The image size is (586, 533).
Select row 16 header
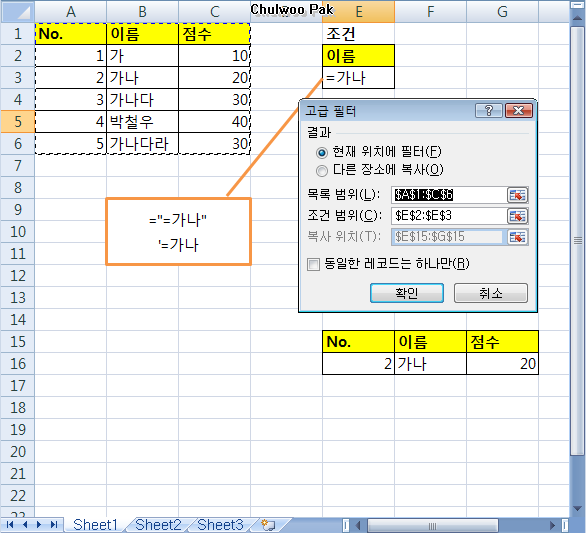[x=18, y=363]
